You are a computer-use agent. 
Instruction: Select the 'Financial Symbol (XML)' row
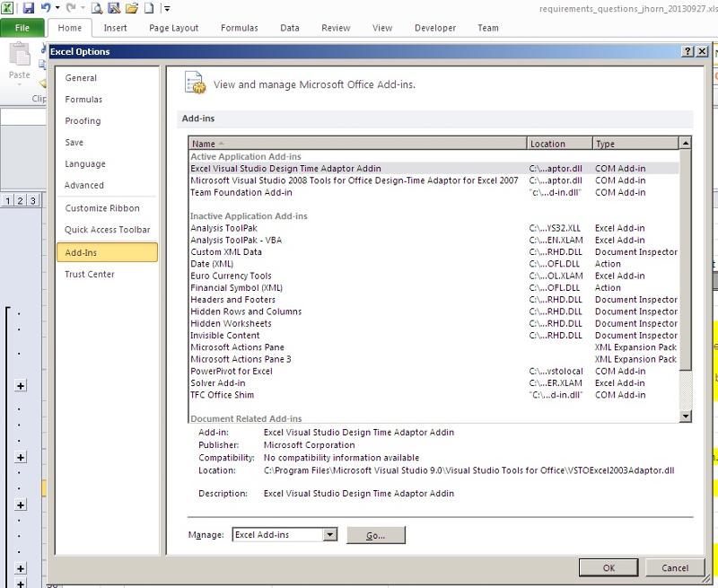coord(433,287)
